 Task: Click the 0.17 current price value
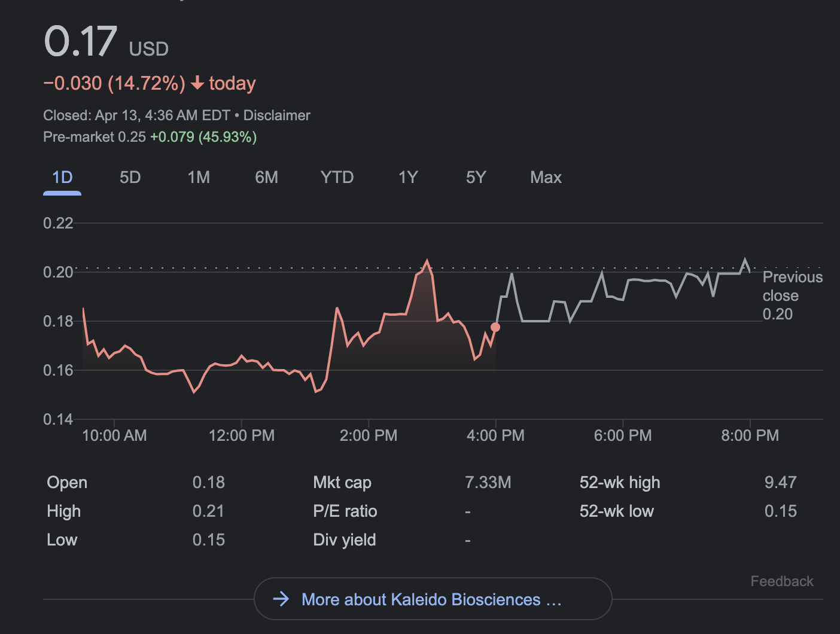click(x=80, y=42)
